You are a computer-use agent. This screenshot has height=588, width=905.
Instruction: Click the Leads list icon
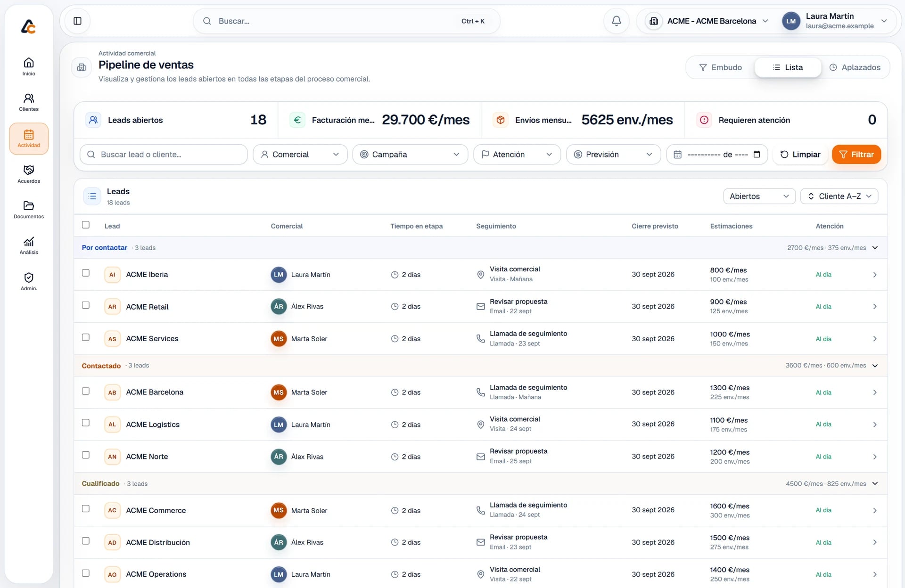click(92, 196)
